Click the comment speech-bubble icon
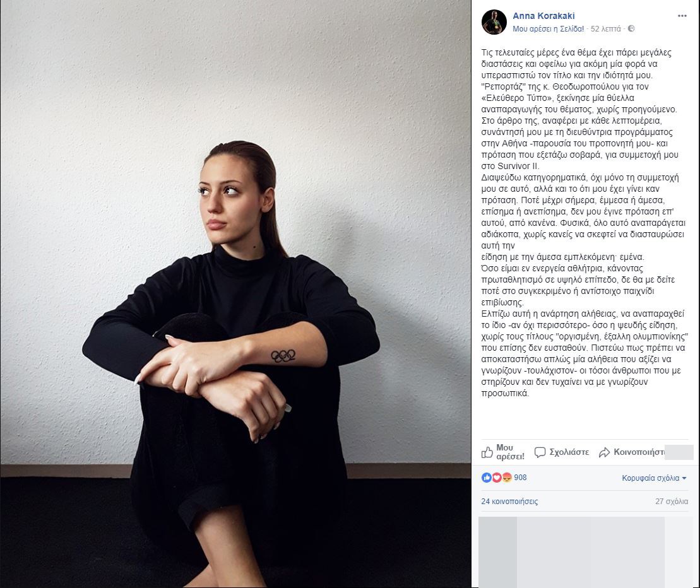Viewport: 700px width, 588px height. click(540, 452)
